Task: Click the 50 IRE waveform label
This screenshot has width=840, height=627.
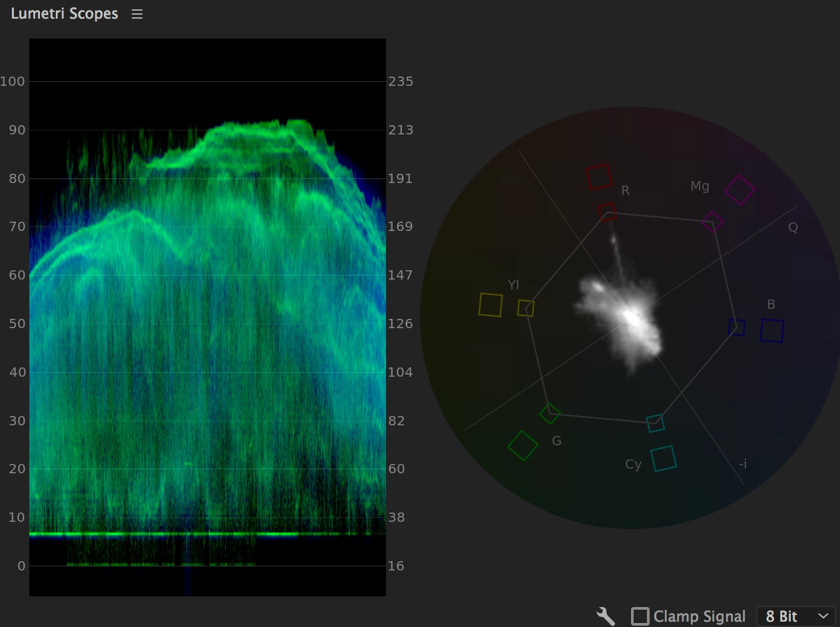Action: click(17, 324)
